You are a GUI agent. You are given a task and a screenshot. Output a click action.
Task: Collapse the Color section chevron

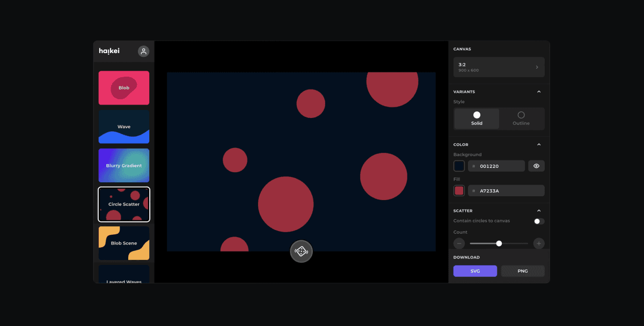tap(539, 145)
